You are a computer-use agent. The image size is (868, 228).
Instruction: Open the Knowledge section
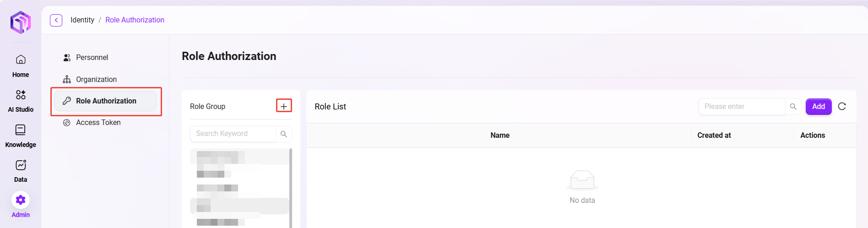click(21, 136)
